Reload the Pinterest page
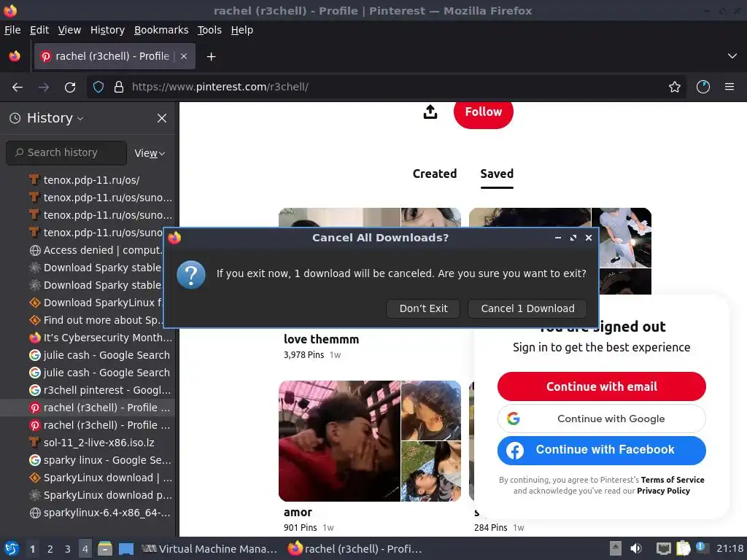 (70, 87)
